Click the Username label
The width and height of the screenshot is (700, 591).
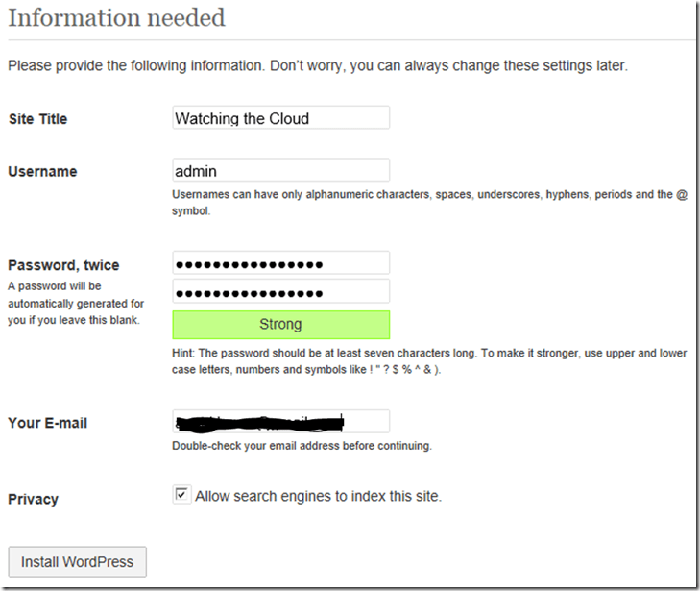(x=42, y=172)
